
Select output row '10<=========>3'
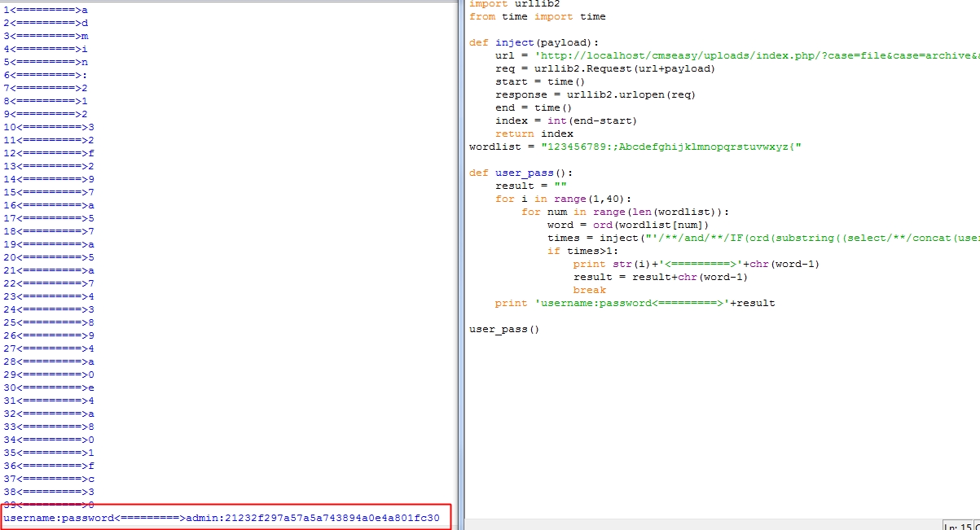point(49,127)
